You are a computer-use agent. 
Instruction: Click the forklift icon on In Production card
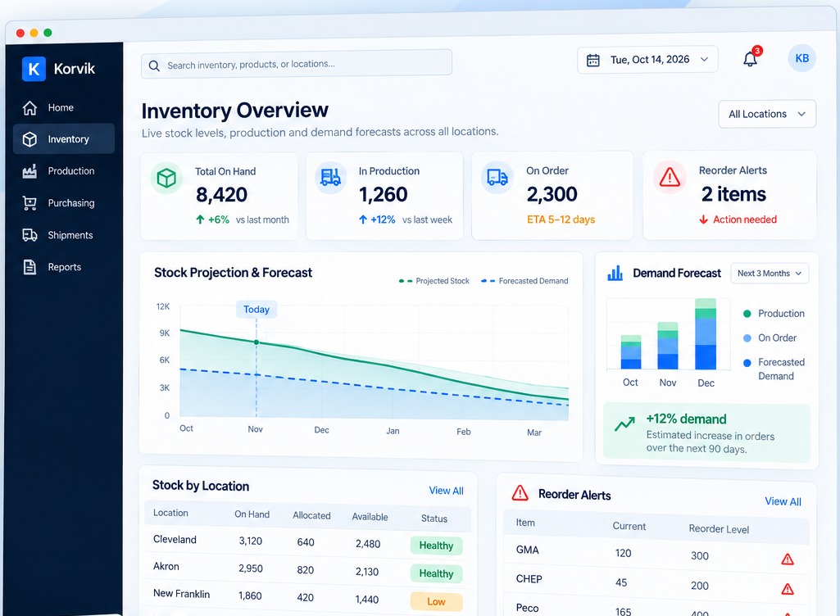click(330, 177)
